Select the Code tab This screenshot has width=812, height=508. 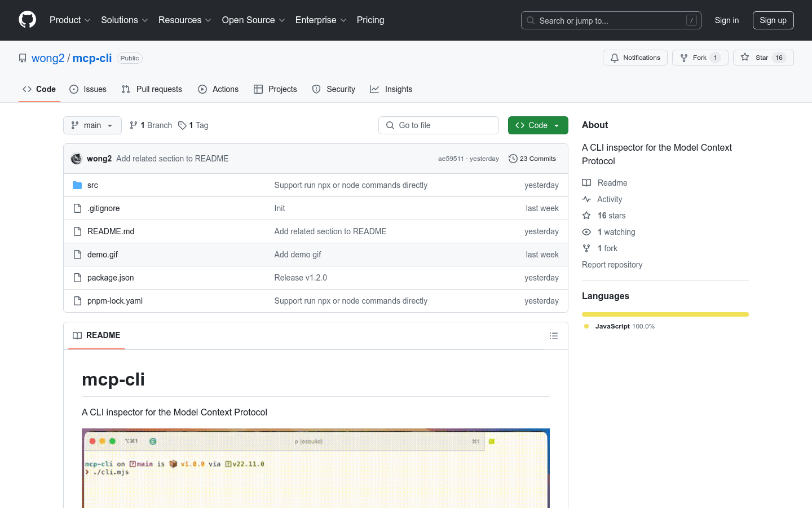(39, 89)
